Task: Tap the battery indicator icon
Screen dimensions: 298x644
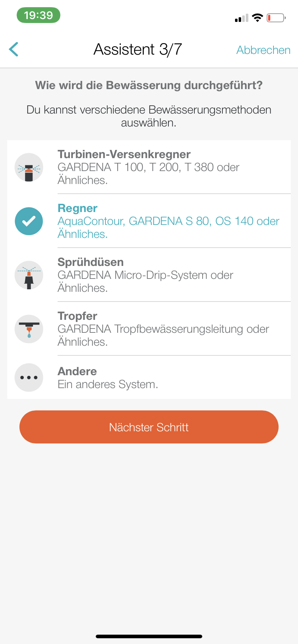Action: click(276, 18)
